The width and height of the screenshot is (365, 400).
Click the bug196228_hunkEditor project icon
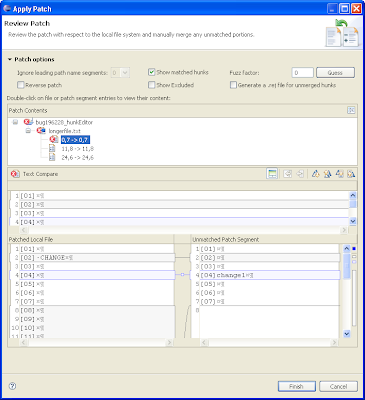[28, 122]
